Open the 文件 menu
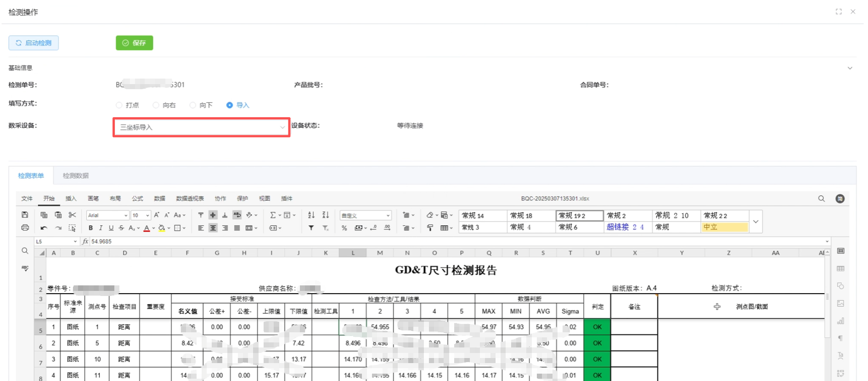868x381 pixels. pyautogui.click(x=27, y=199)
